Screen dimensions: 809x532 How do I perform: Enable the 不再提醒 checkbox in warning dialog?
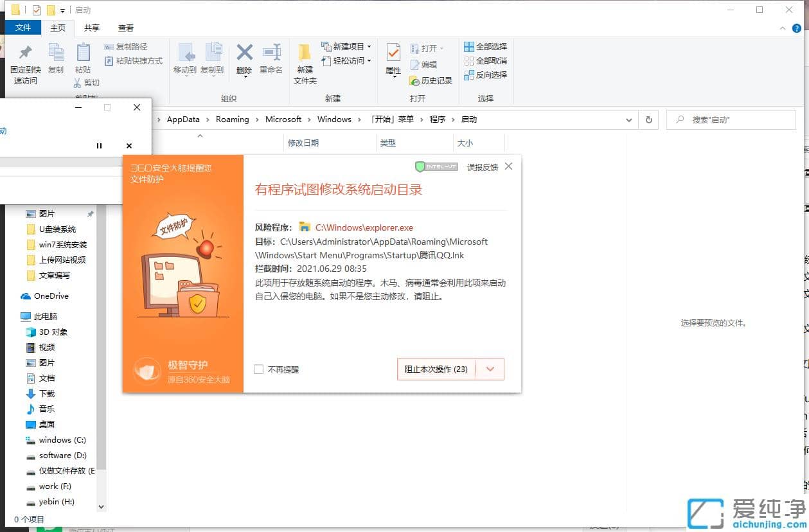258,369
